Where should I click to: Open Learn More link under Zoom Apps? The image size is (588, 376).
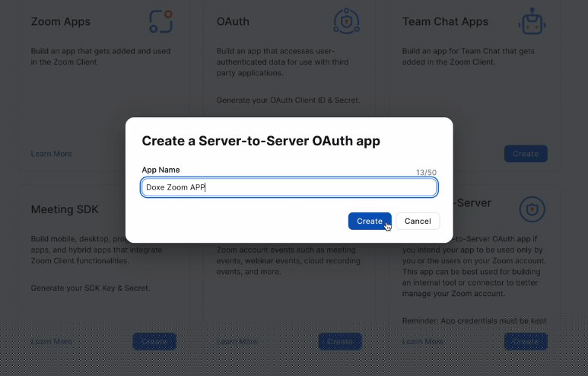52,154
